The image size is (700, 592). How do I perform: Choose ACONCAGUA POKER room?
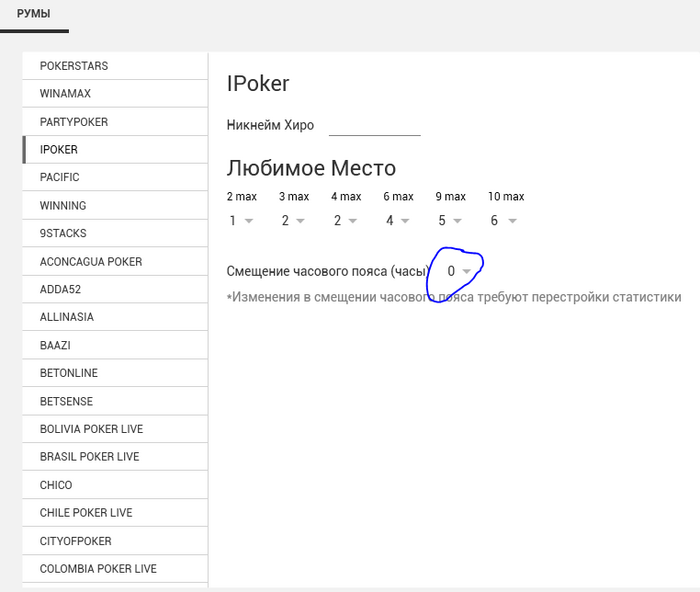115,261
